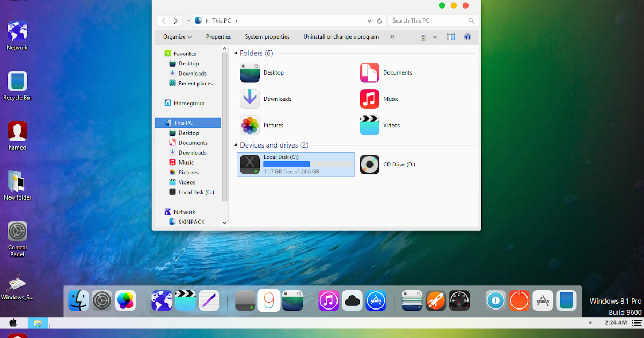The height and width of the screenshot is (338, 644).
Task: Collapse the Folders (6) group
Action: [x=236, y=54]
